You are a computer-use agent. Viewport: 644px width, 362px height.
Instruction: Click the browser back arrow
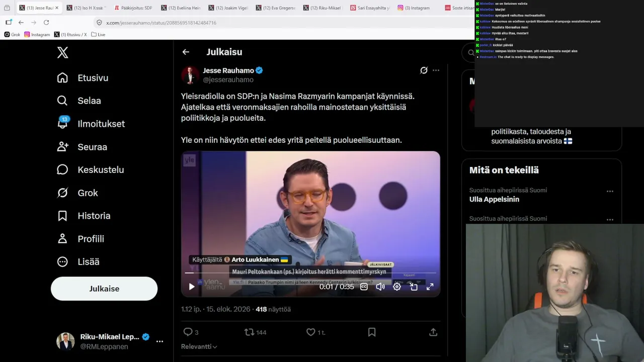pyautogui.click(x=21, y=22)
